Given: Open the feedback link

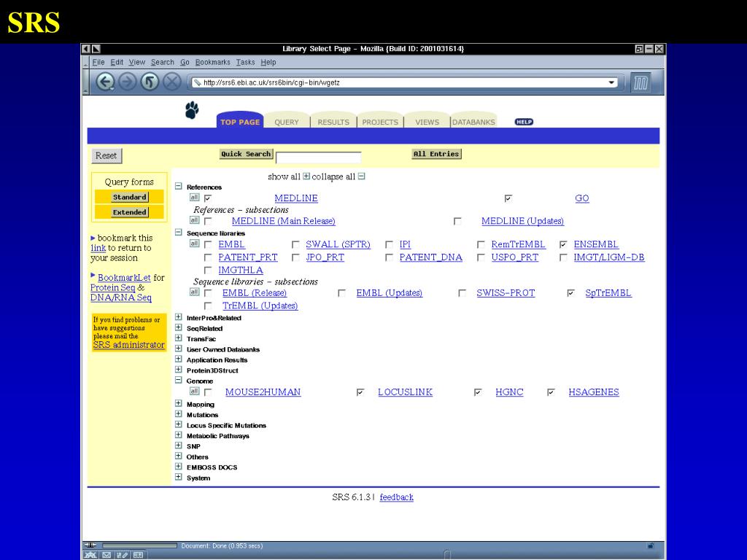Looking at the screenshot, I should coord(396,497).
